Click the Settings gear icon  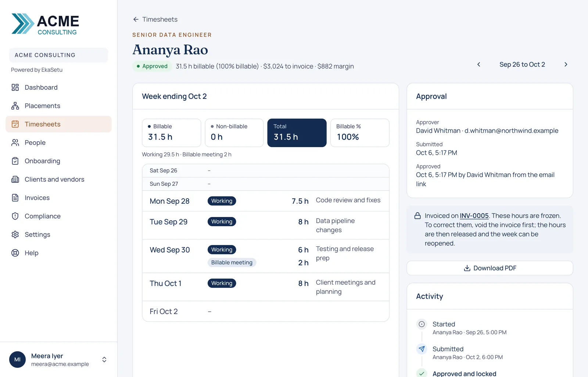[15, 235]
